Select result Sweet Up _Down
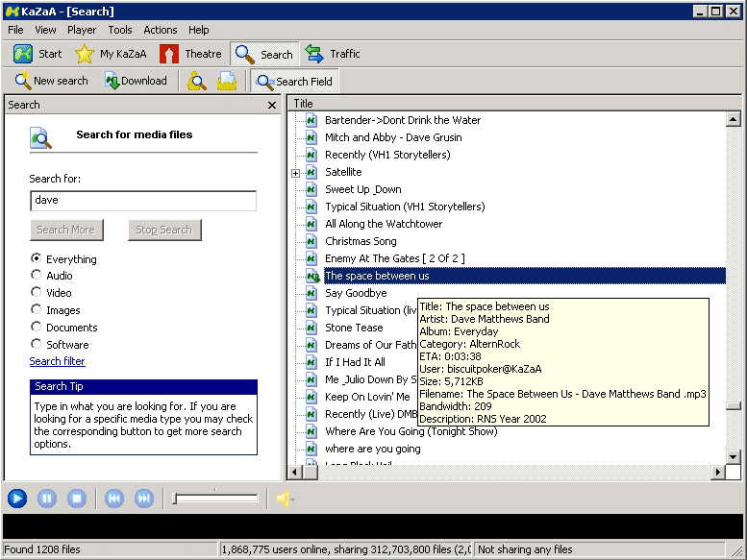Viewport: 747px width, 560px height. click(x=363, y=189)
